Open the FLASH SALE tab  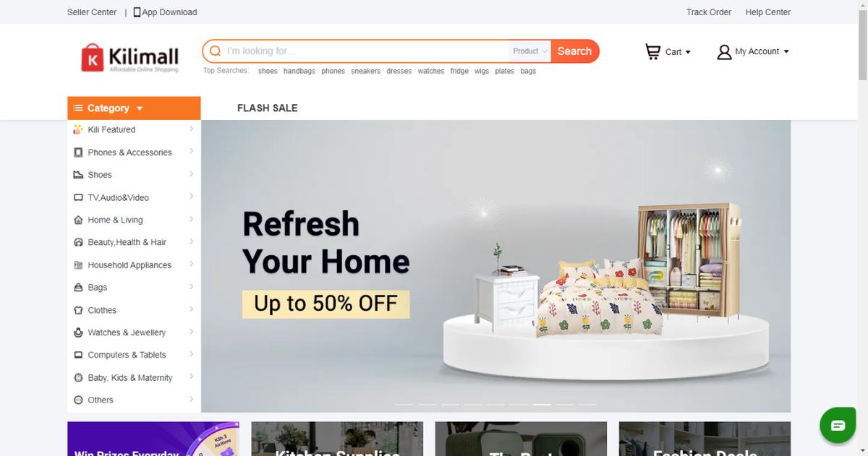(268, 108)
